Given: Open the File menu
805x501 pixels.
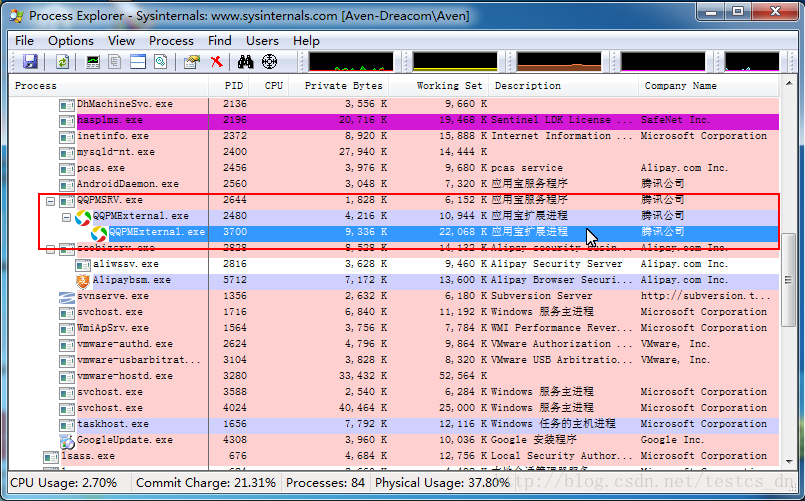Looking at the screenshot, I should pyautogui.click(x=24, y=41).
